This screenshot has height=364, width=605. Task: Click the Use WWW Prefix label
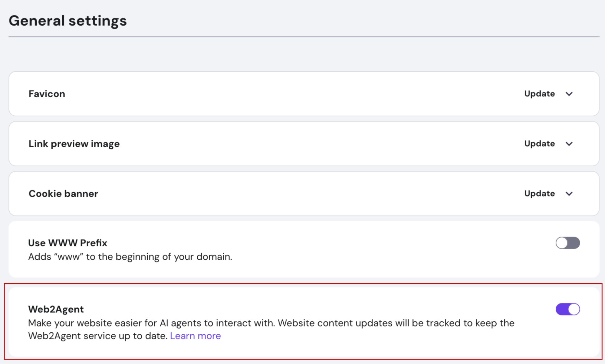pyautogui.click(x=67, y=243)
